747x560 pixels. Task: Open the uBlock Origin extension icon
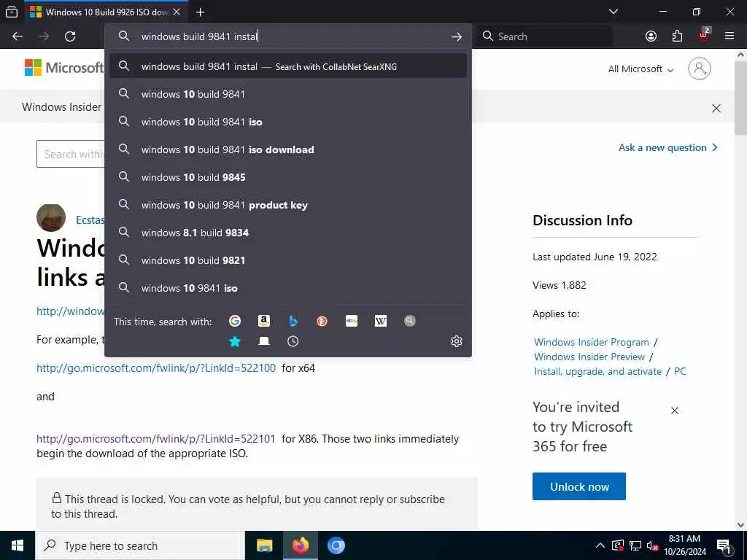click(x=704, y=35)
